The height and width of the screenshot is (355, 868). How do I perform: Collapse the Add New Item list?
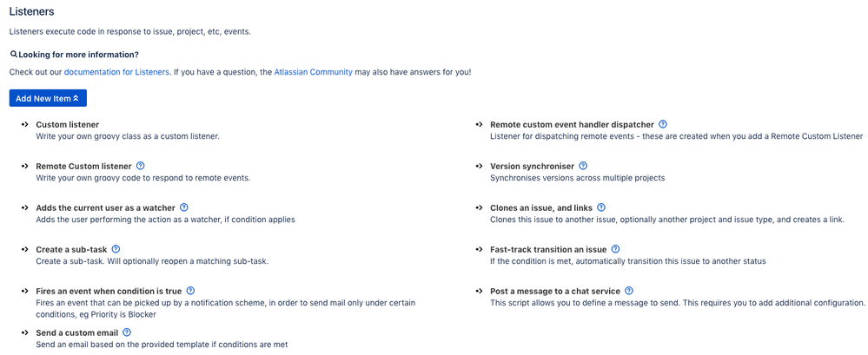(x=48, y=98)
